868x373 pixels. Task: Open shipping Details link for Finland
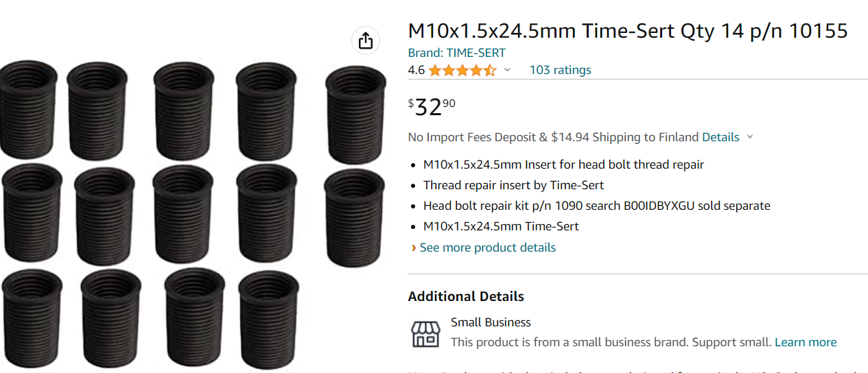coord(720,137)
